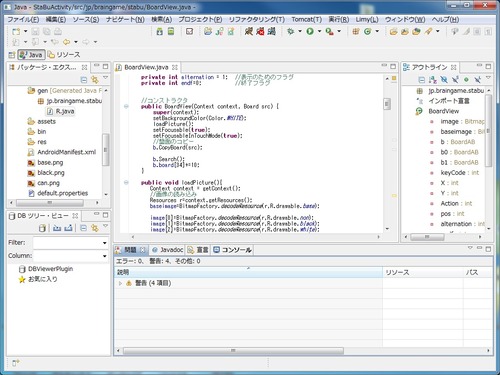500x375 pixels.
Task: Open the ファイル(F) menu
Action: click(x=23, y=20)
